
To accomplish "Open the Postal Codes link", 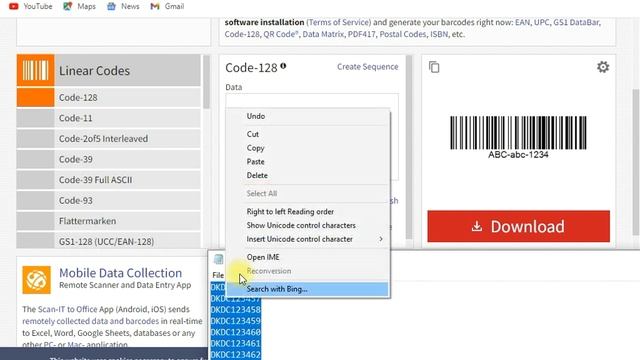I will pos(402,34).
